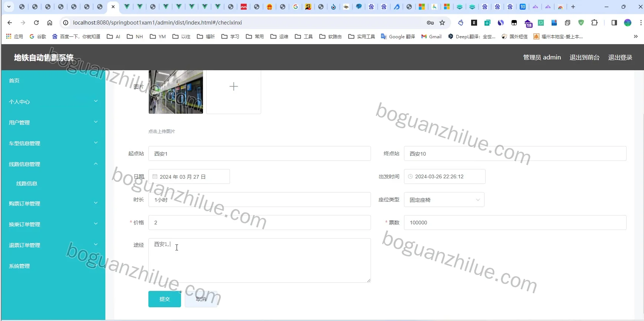Open the browser home page icon
This screenshot has height=321, width=644.
[50, 23]
